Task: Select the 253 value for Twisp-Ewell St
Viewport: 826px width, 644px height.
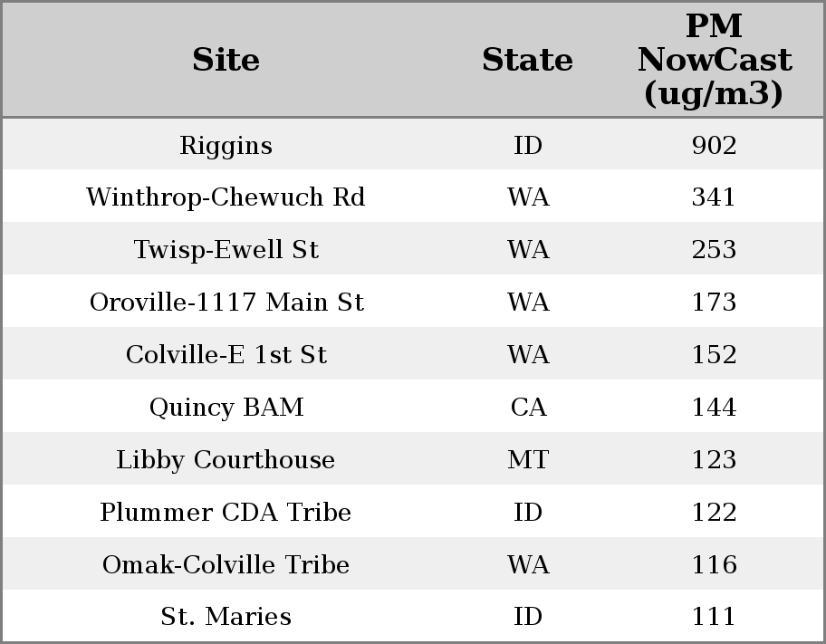Action: tap(714, 250)
